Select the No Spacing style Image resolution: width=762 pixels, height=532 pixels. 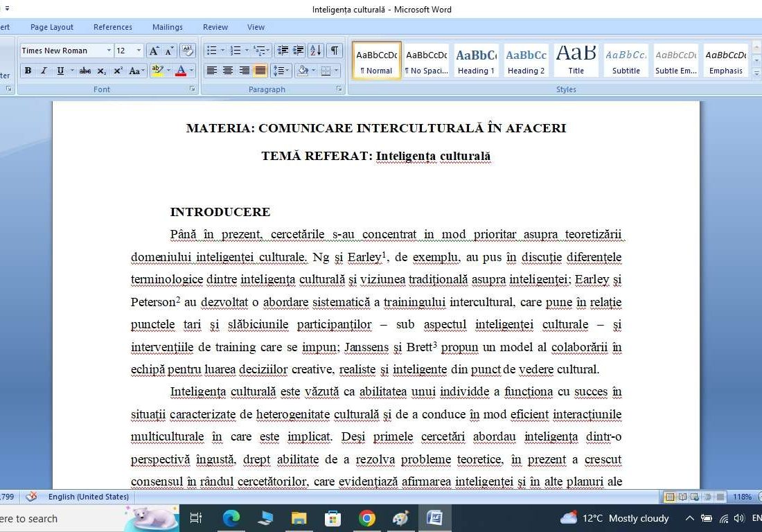[x=425, y=60]
